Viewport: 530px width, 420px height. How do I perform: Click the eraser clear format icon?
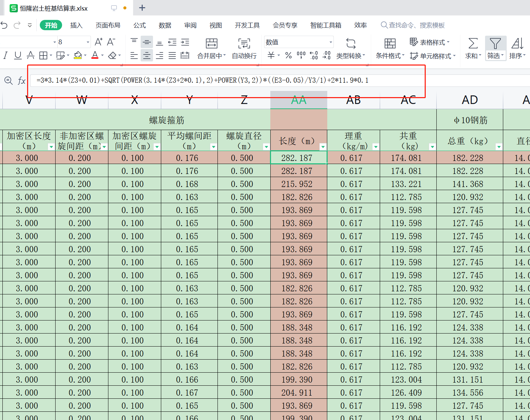click(112, 55)
